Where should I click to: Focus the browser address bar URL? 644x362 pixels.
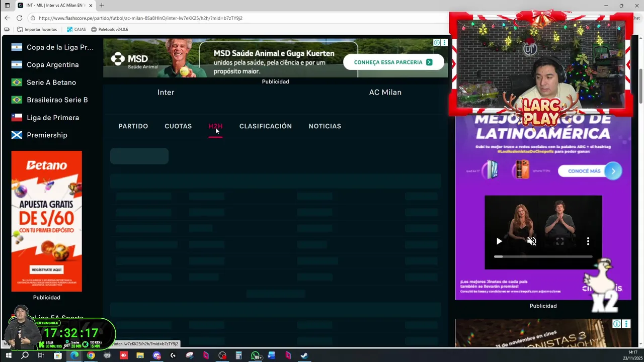pyautogui.click(x=140, y=18)
